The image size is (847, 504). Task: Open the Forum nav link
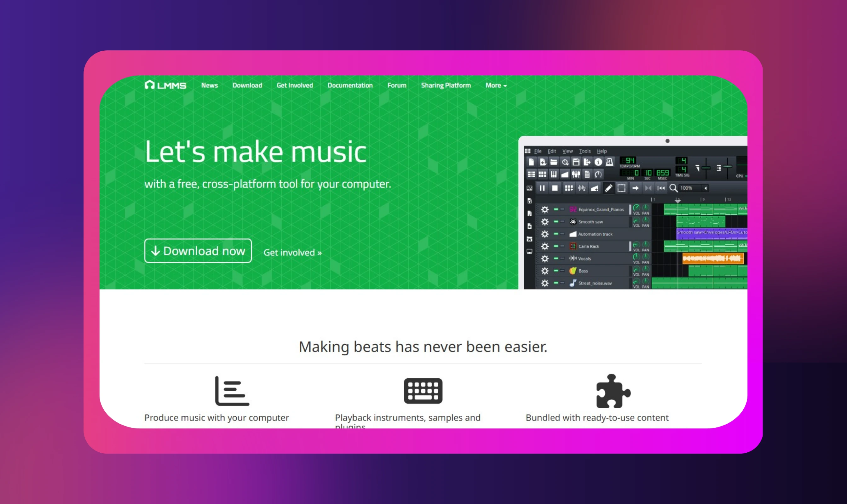coord(397,85)
